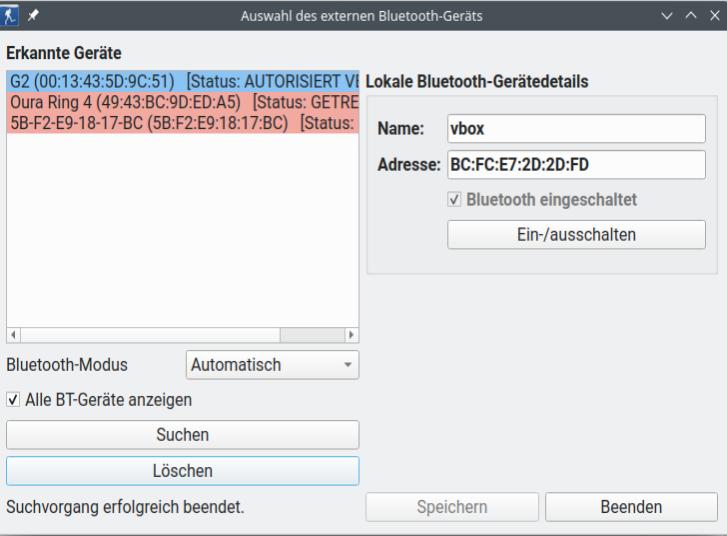Open the Bluetooth-Modus dropdown

point(272,365)
